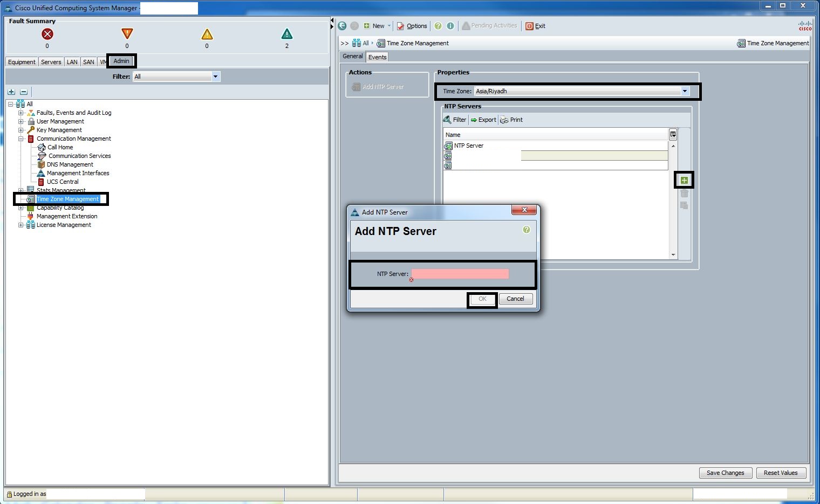Open the Equipment tab

coord(22,62)
